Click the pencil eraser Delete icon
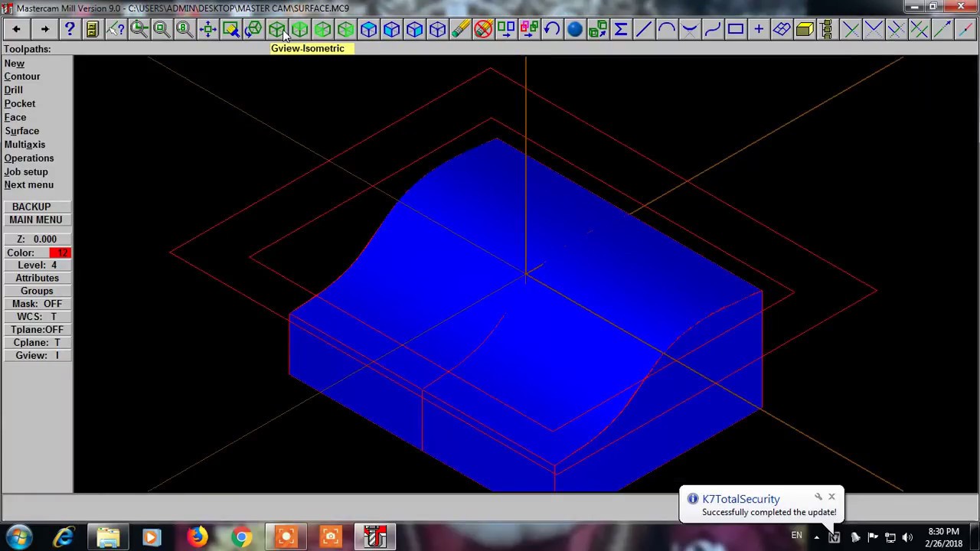This screenshot has width=980, height=551. [460, 29]
